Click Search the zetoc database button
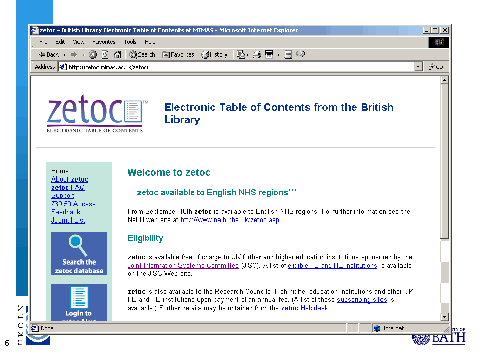The height and width of the screenshot is (360, 480). coord(79,253)
